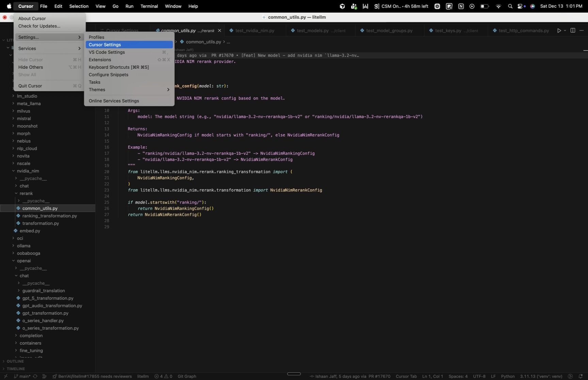
Task: Open the editor More Actions ellipsis
Action: [582, 31]
